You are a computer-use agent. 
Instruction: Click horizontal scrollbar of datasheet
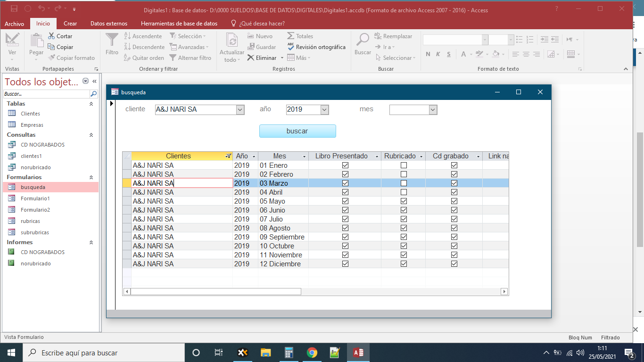(x=216, y=292)
